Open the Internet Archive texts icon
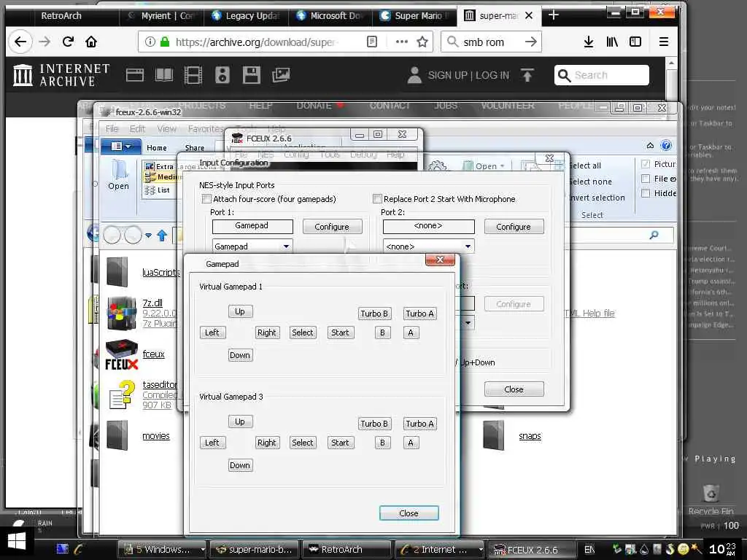 pyautogui.click(x=164, y=75)
